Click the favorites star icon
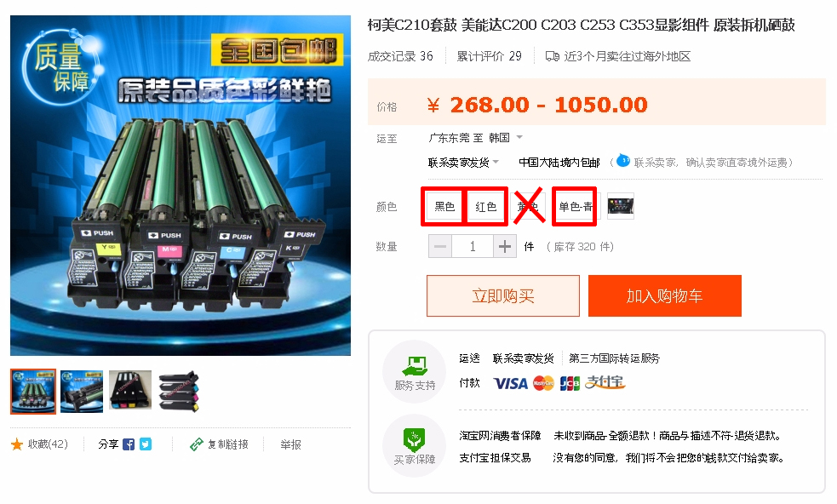837x504 pixels. [x=17, y=444]
